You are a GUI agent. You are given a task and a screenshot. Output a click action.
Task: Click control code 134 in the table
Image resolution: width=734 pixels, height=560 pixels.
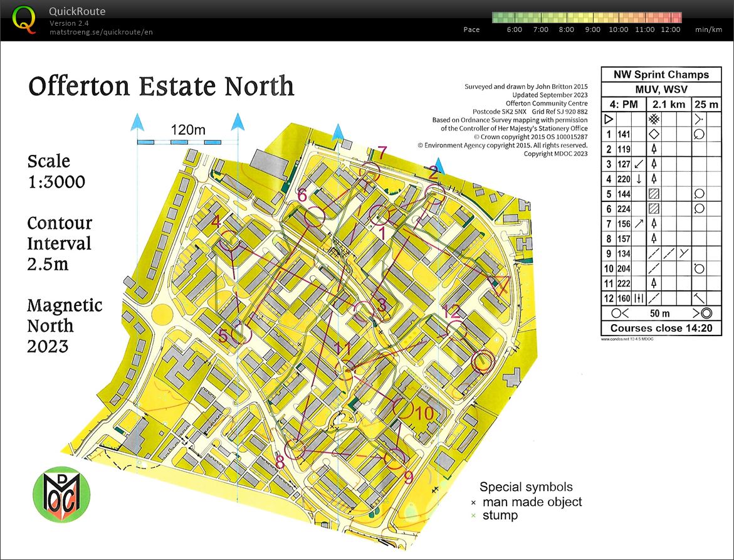click(624, 254)
